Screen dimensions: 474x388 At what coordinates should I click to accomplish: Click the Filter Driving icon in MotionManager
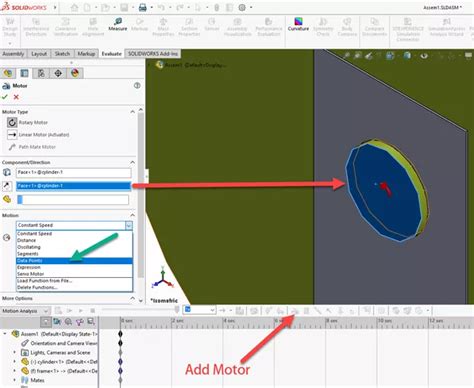click(x=68, y=321)
